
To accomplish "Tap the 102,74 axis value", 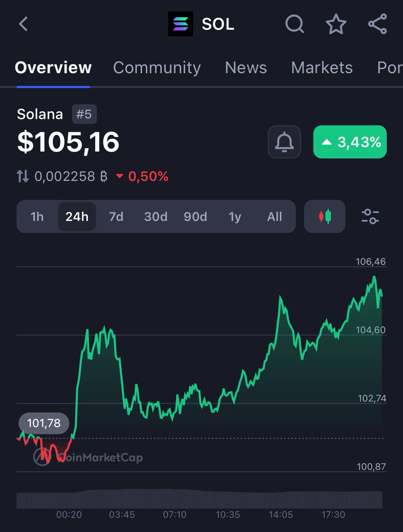I will 372,399.
